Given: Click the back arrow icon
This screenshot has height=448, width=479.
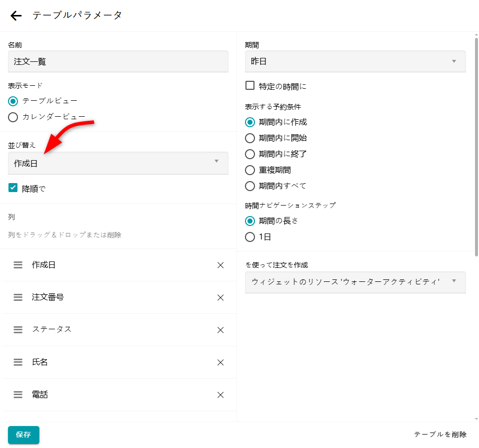Looking at the screenshot, I should pos(16,16).
